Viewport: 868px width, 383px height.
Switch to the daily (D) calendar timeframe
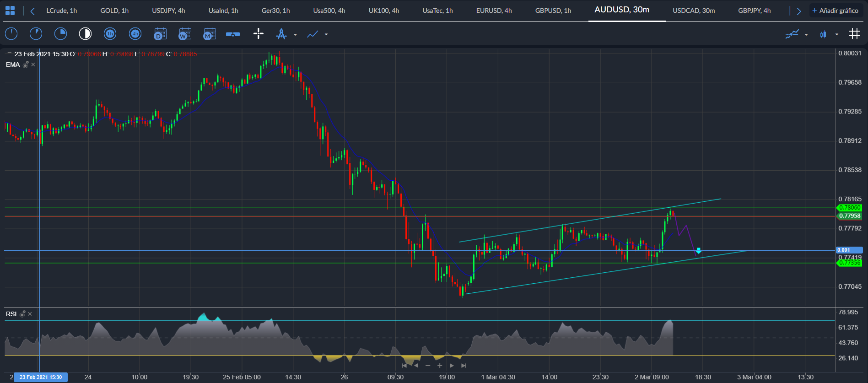160,34
